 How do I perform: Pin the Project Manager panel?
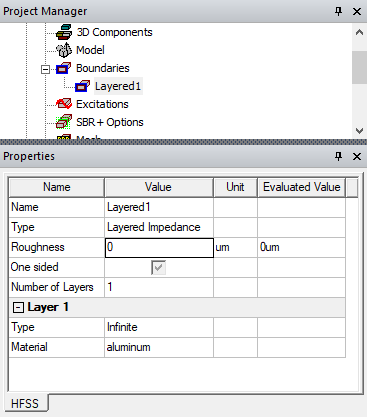(x=338, y=11)
